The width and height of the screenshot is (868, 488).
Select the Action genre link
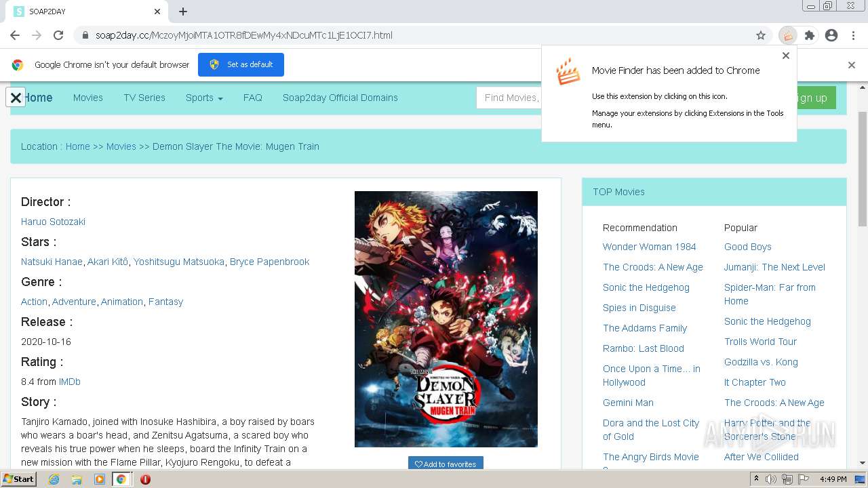pos(34,302)
